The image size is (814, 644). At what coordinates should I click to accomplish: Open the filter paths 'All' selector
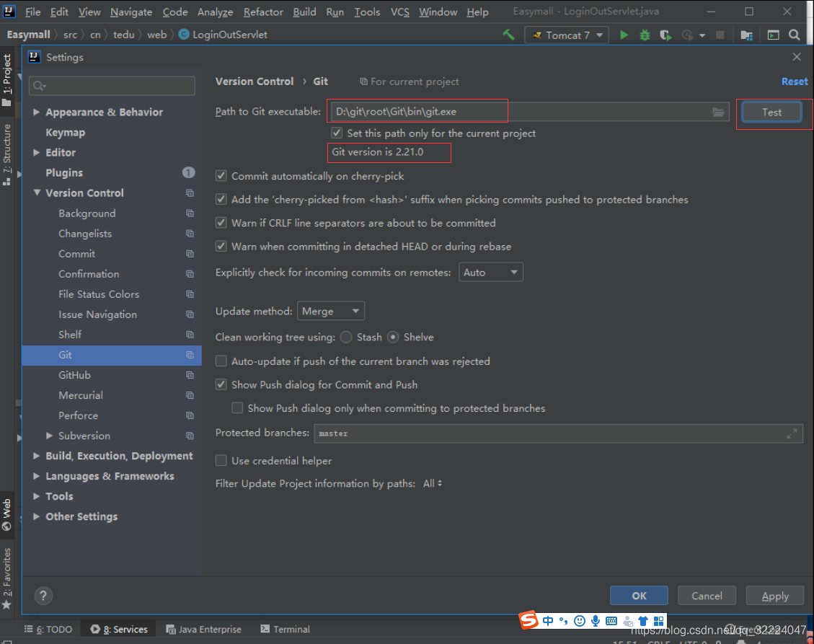click(433, 483)
